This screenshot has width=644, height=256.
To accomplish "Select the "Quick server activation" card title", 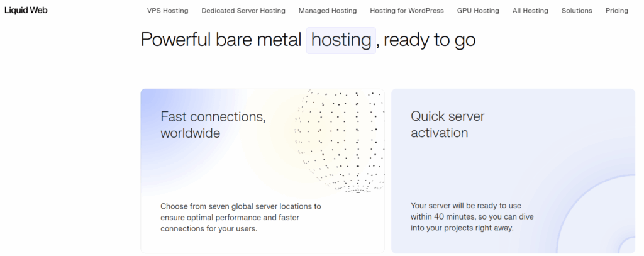I will (448, 125).
